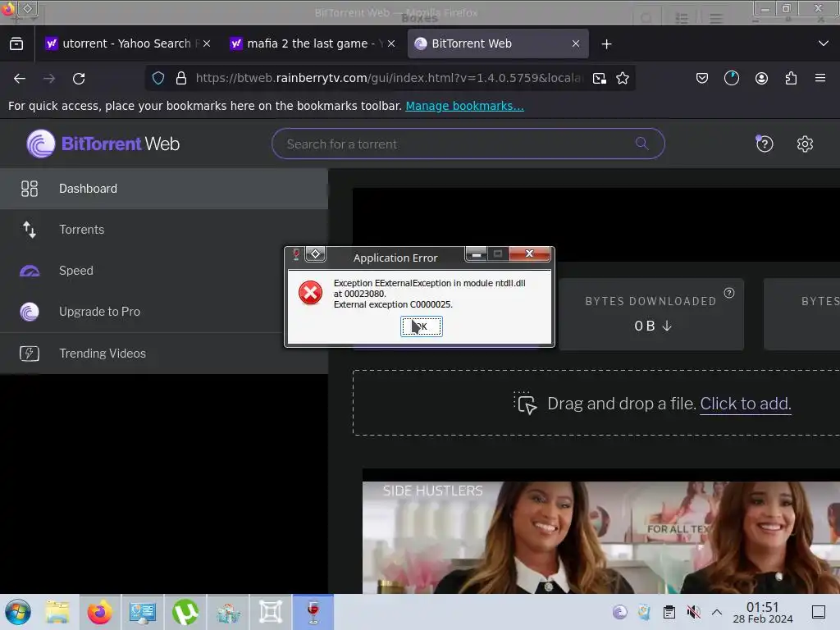Click the drag and drop file icon
Image resolution: width=840 pixels, height=630 pixels.
pyautogui.click(x=526, y=404)
